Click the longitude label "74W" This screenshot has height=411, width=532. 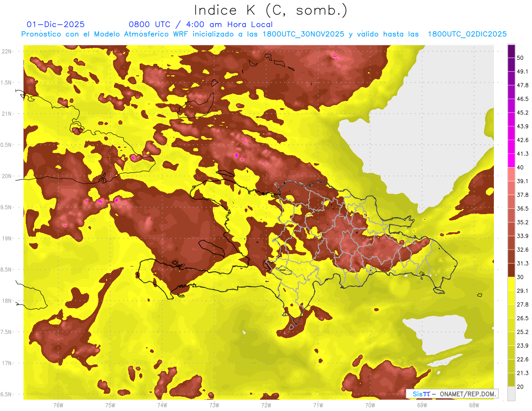click(x=162, y=405)
